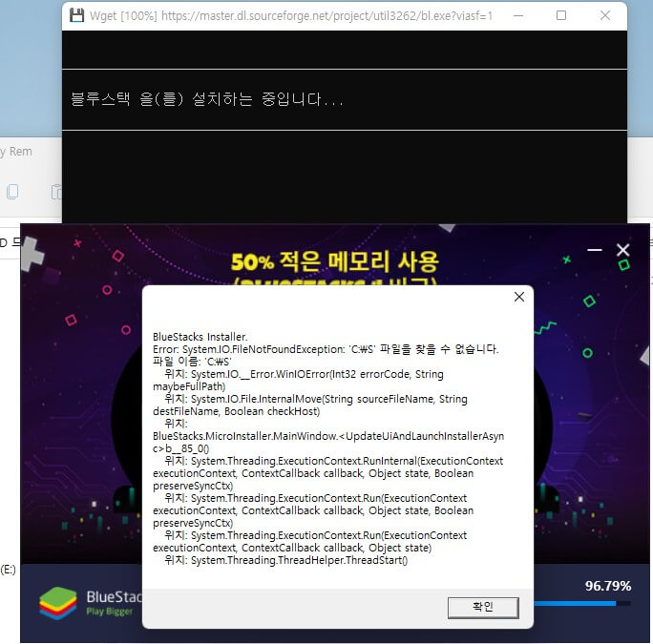The image size is (653, 644).
Task: Click the Wget window floppy disk icon
Action: click(x=76, y=16)
